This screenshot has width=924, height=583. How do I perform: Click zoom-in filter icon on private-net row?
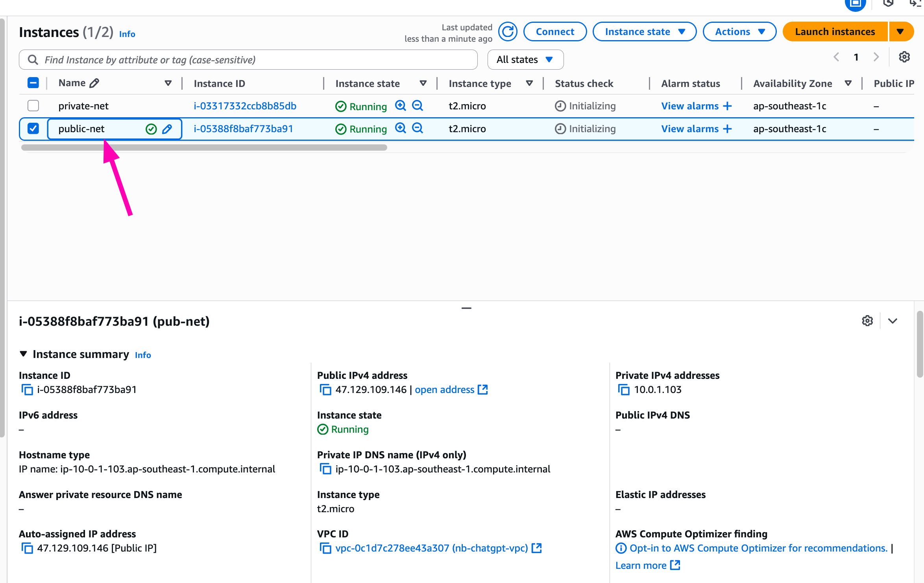coord(400,106)
